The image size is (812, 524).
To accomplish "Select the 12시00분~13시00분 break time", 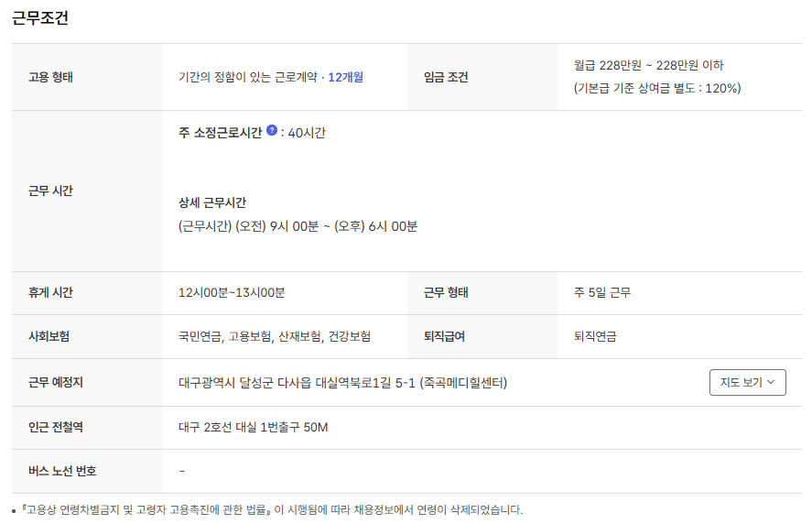I will [x=232, y=293].
